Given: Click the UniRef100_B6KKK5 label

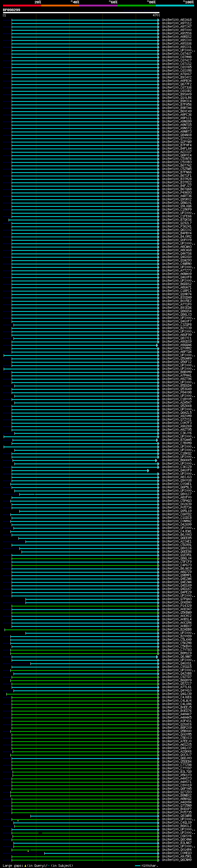Looking at the screenshot, I should tap(177, 460).
